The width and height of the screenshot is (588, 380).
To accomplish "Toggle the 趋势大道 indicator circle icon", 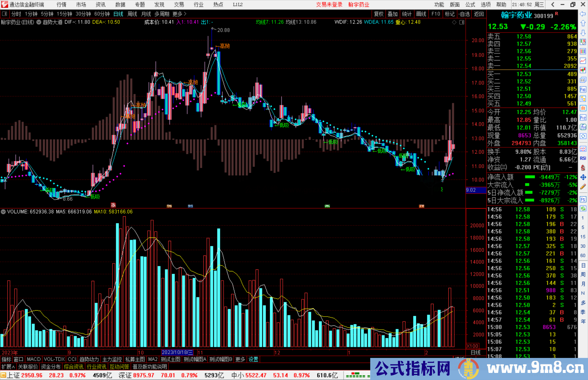I will (x=39, y=22).
